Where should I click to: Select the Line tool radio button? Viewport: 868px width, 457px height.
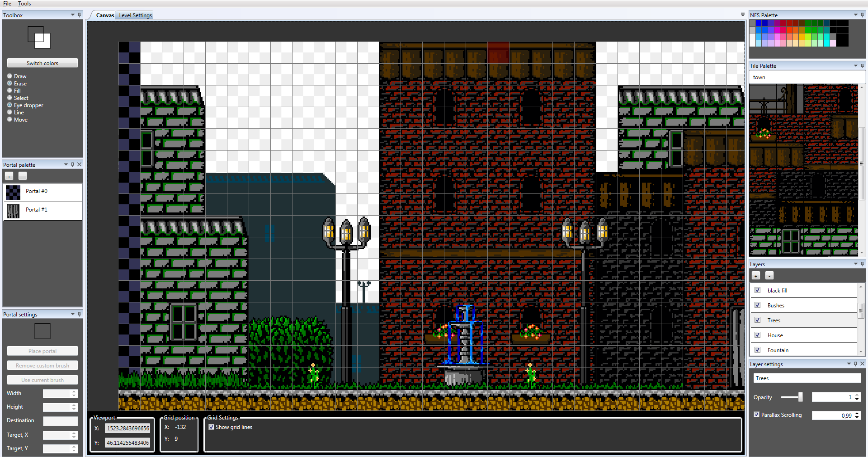click(9, 112)
